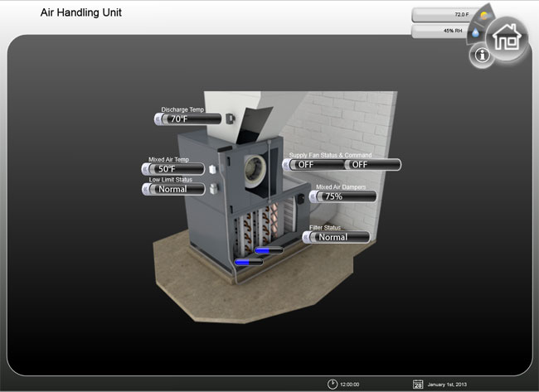The image size is (539, 392).
Task: Click the Mixed Air Temp 50°F value
Action: pos(173,169)
